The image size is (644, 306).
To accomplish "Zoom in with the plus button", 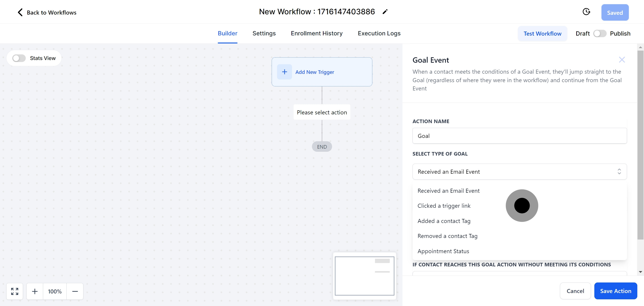I will click(x=35, y=291).
